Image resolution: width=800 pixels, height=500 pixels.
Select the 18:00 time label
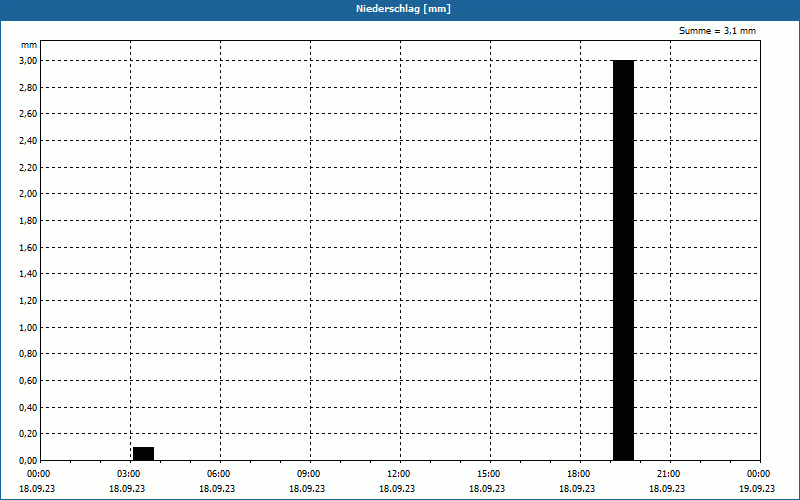tap(579, 474)
